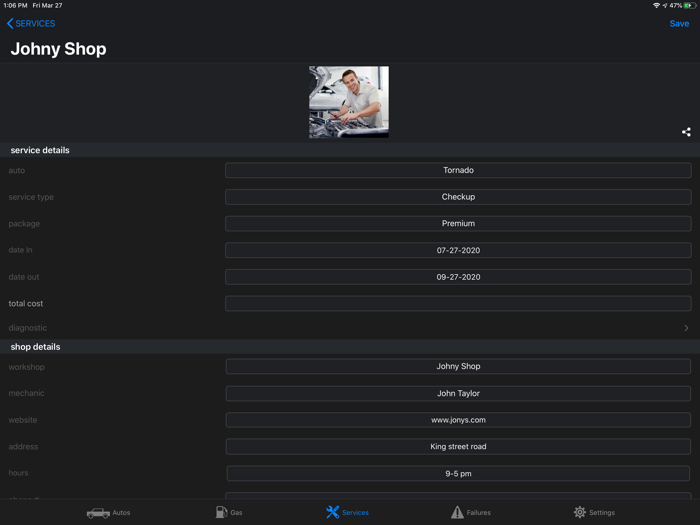Tap the status bar clock 1:06 PM
This screenshot has width=700, height=525.
[15, 5]
